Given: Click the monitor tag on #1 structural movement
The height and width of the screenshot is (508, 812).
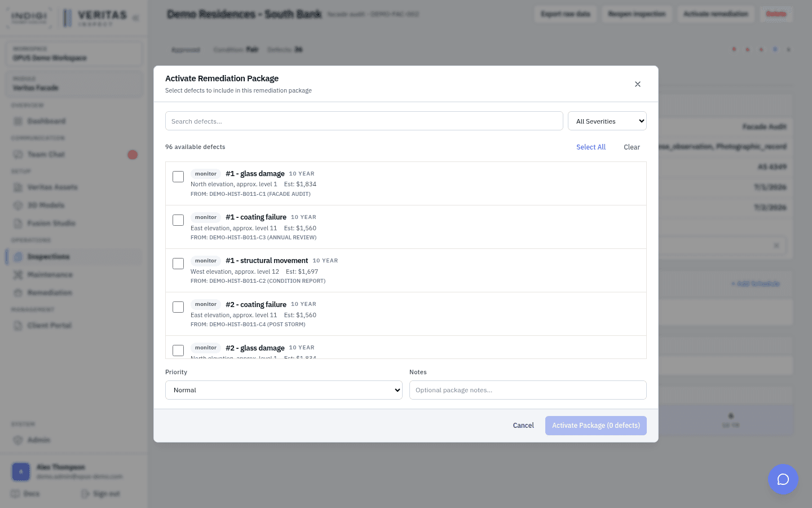Looking at the screenshot, I should pyautogui.click(x=206, y=261).
